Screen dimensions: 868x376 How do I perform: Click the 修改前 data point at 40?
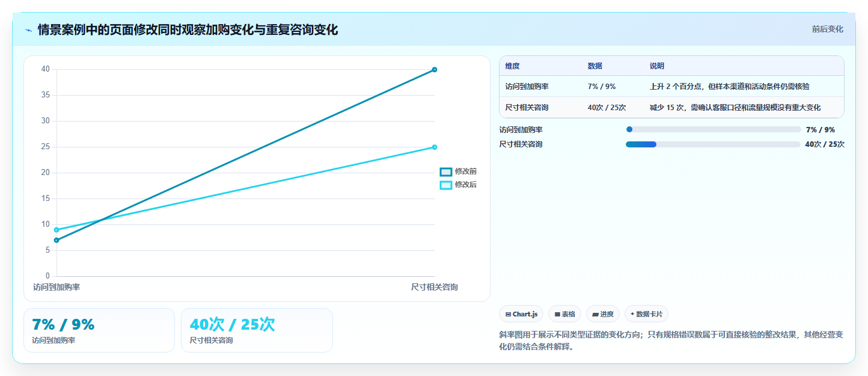tap(435, 70)
